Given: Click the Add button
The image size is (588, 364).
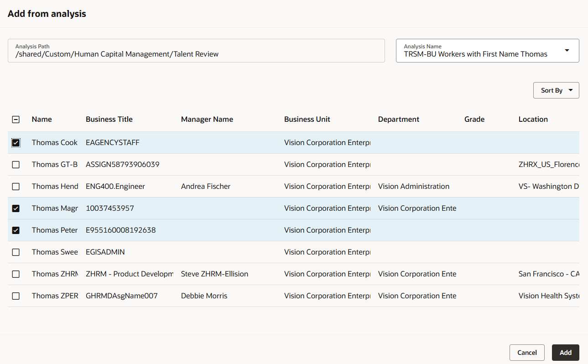Looking at the screenshot, I should click(x=565, y=352).
